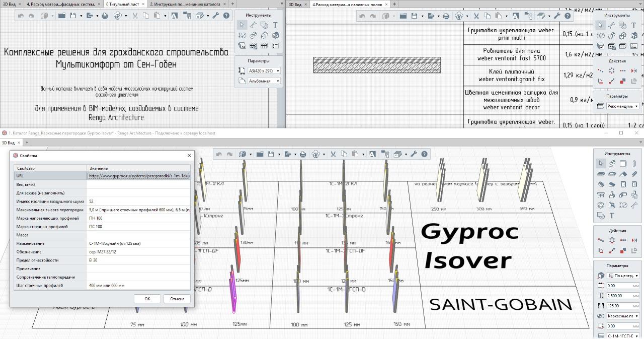Click the circular array action in bottom window
Image resolution: width=644 pixels, height=339 pixels.
tap(612, 240)
